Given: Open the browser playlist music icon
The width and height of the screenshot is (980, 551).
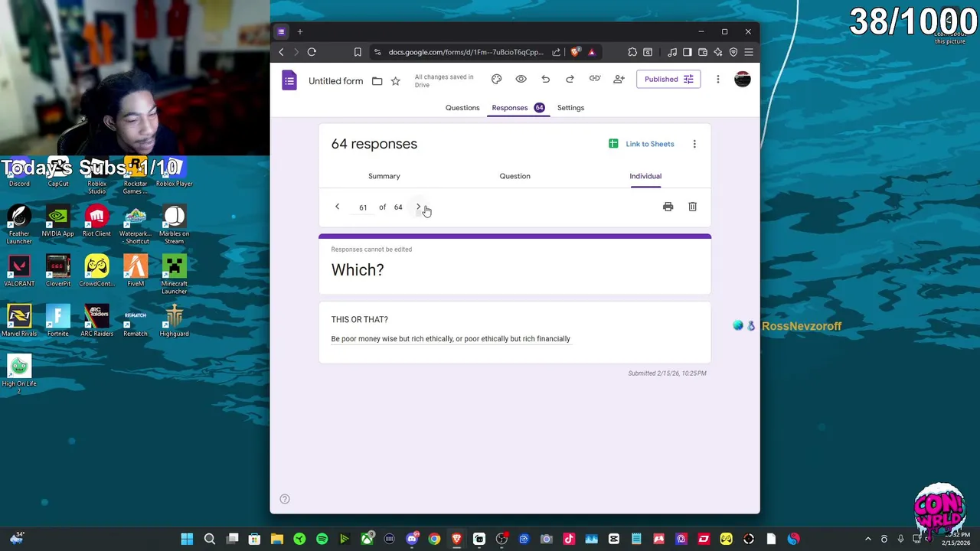Looking at the screenshot, I should 672,52.
